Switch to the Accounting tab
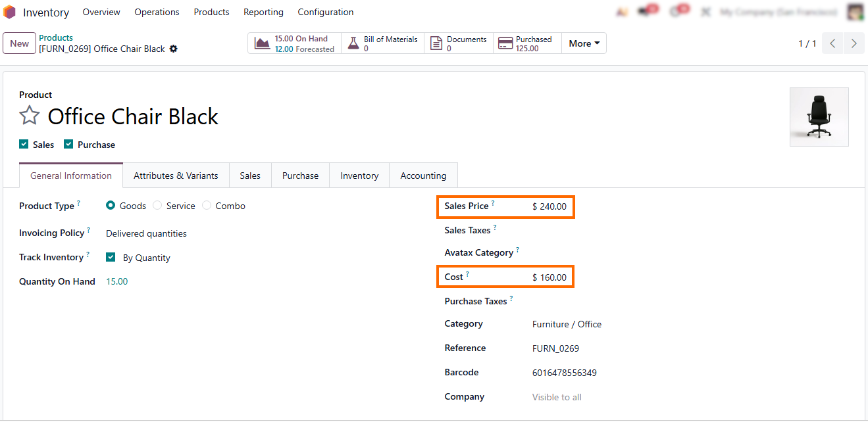This screenshot has width=868, height=422. [x=423, y=176]
